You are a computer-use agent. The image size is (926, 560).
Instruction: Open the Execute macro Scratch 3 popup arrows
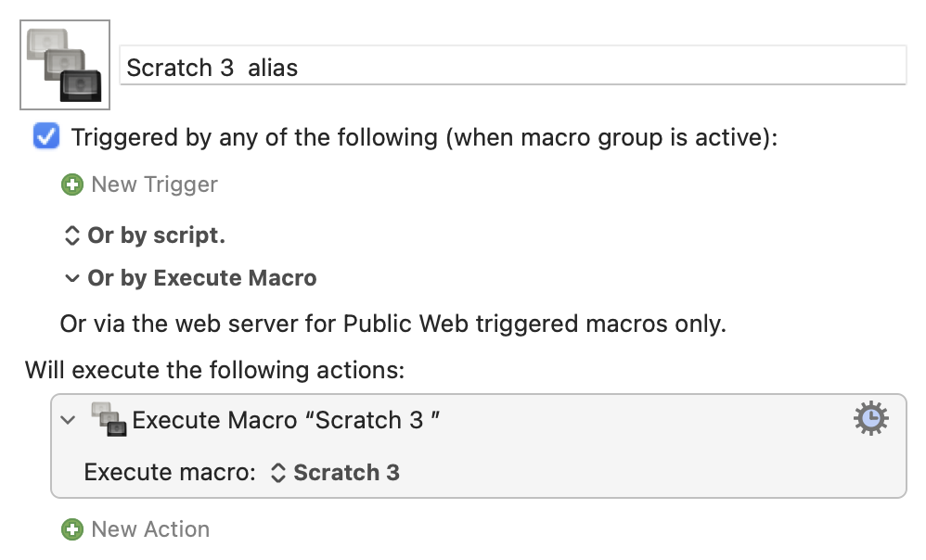278,473
